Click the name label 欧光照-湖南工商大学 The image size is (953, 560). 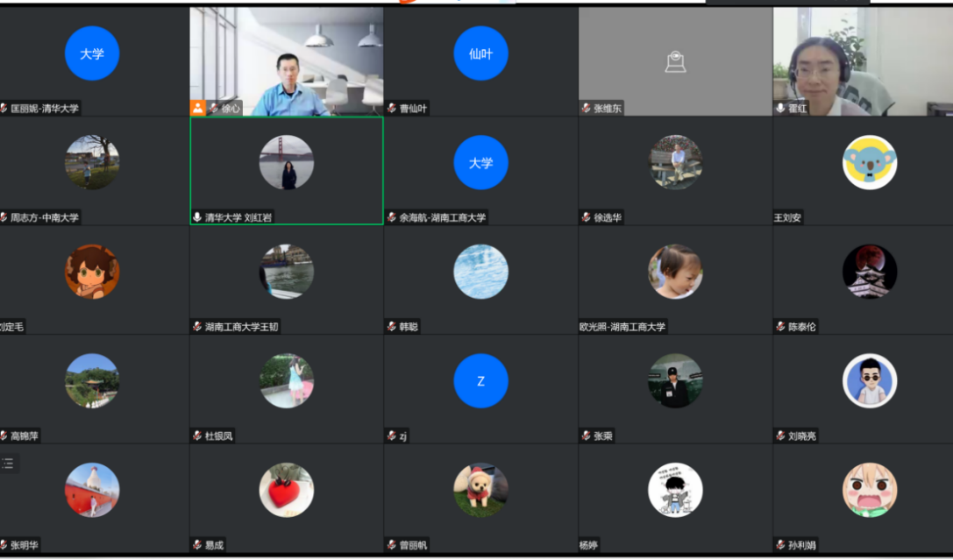coord(622,327)
